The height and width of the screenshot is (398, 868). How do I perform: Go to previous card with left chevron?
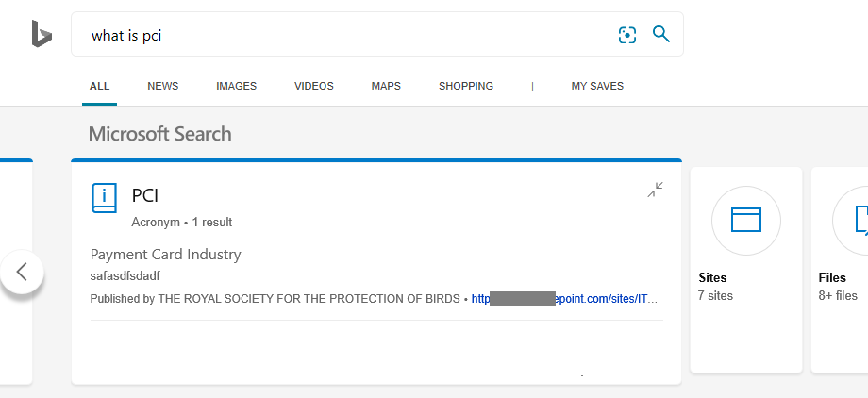22,272
